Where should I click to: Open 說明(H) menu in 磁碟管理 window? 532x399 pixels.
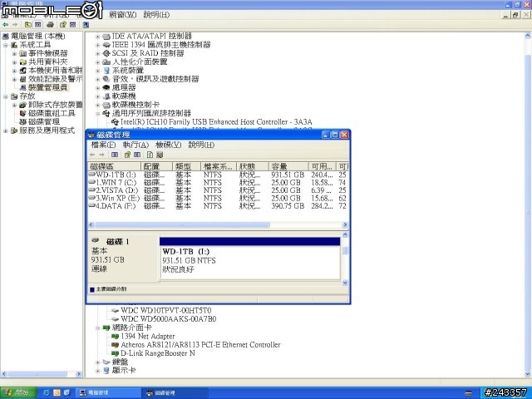pyautogui.click(x=201, y=145)
